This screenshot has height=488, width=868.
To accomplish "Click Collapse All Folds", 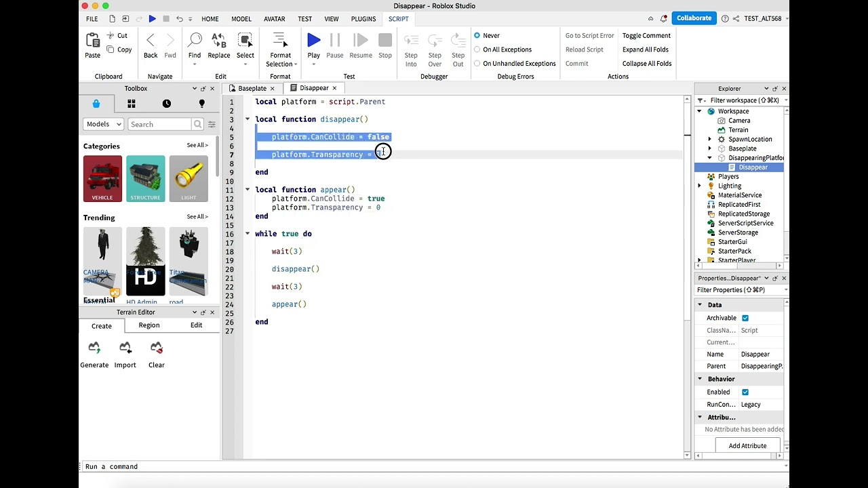I will (x=647, y=64).
